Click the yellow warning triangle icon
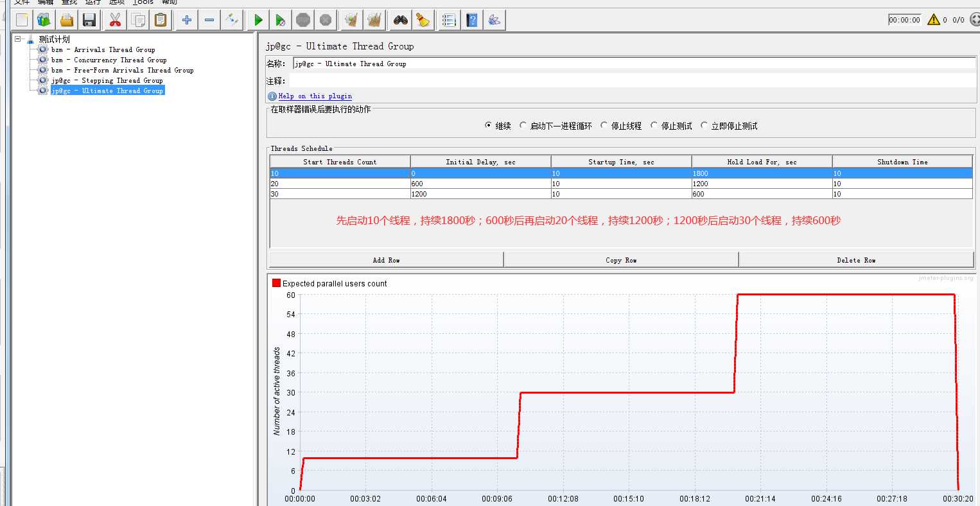Viewport: 980px width, 506px height. 934,20
